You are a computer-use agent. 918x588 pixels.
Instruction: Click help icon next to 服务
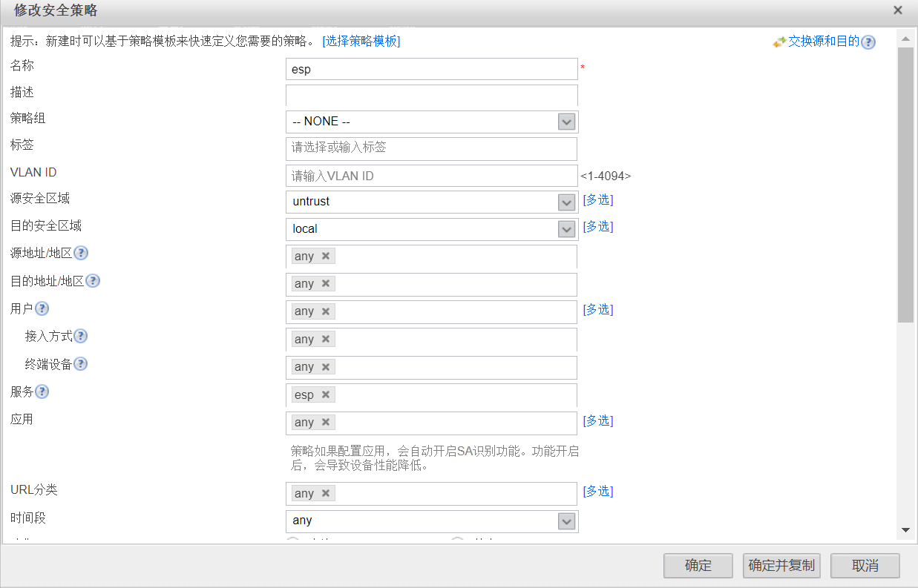click(42, 392)
